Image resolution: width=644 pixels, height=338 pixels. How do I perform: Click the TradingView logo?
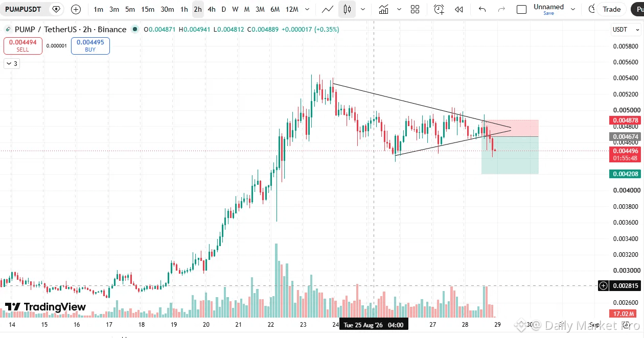pyautogui.click(x=45, y=307)
